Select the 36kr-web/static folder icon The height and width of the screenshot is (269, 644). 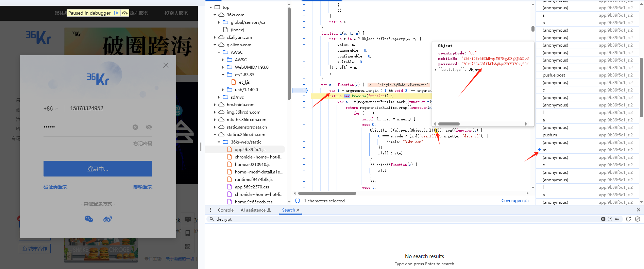pyautogui.click(x=225, y=142)
